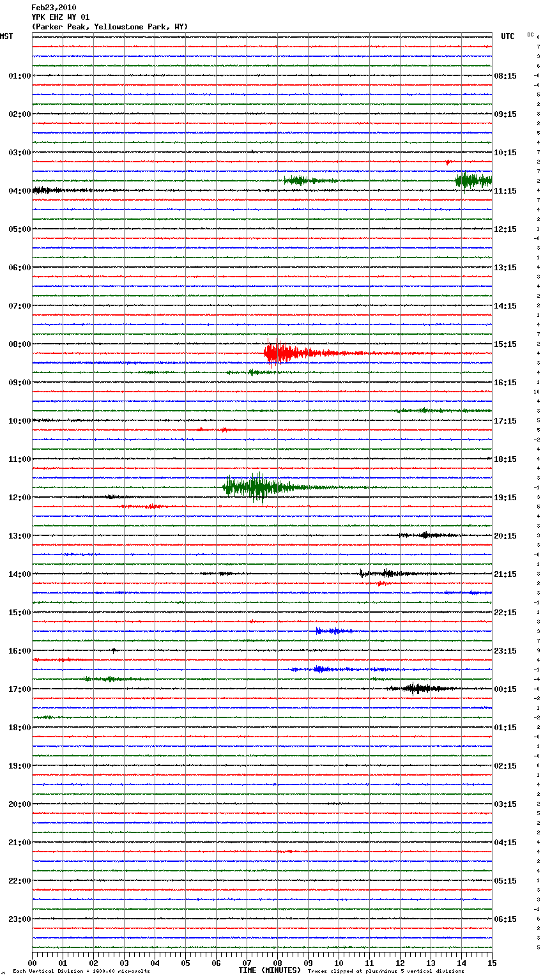Select the 23:00 MST time label
Viewport: 543px width, 980px height.
[x=19, y=919]
